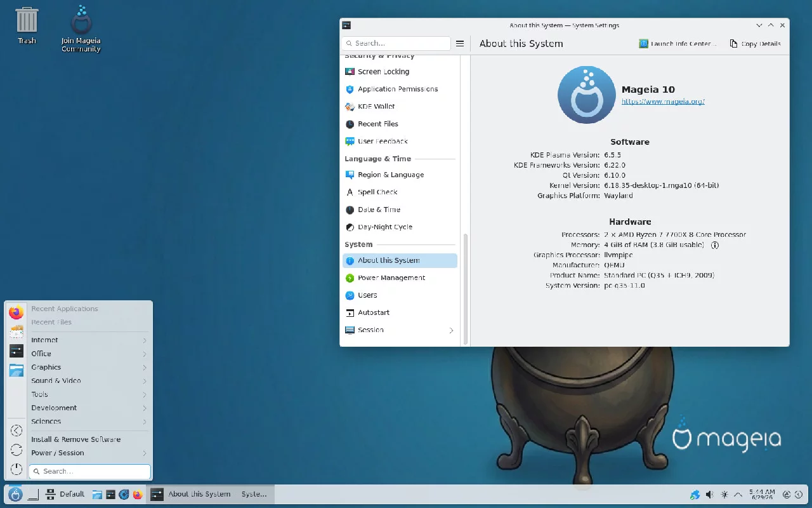Select About this System in sidebar
The image size is (812, 508).
click(x=400, y=260)
